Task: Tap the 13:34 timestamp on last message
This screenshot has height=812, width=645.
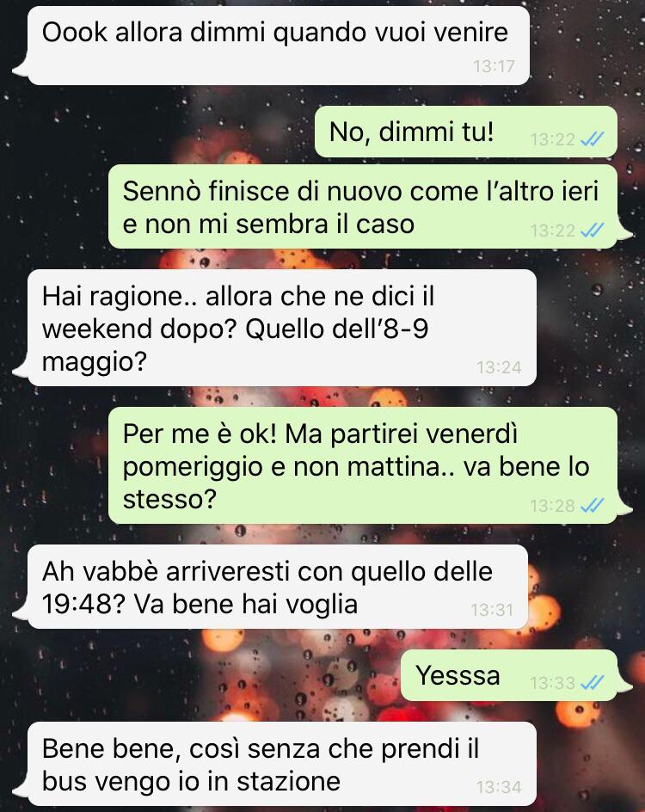Action: click(499, 787)
